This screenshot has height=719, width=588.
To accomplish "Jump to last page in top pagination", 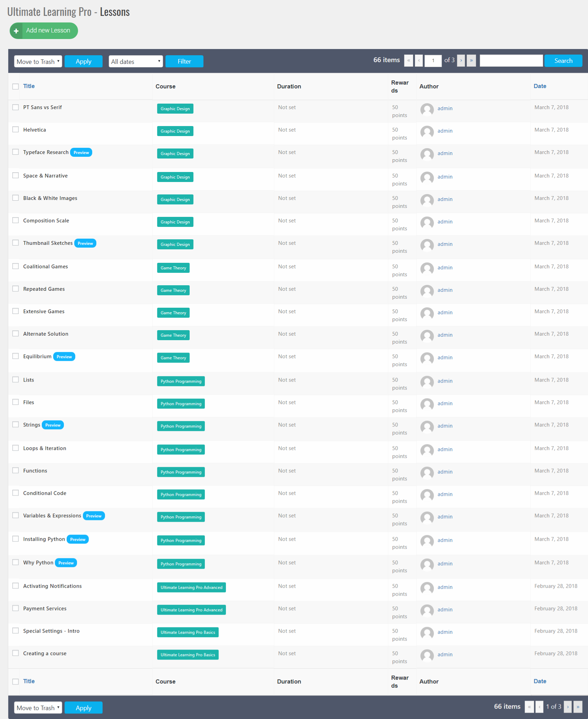I will click(471, 61).
